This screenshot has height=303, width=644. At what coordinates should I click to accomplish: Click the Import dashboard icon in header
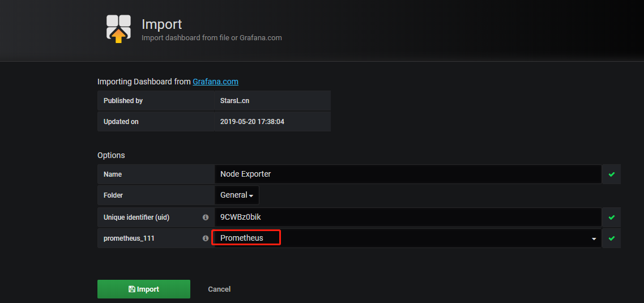(x=119, y=29)
